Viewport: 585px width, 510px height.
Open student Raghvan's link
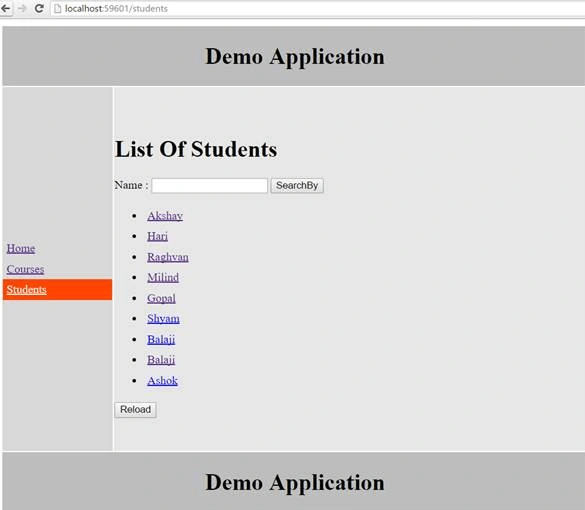tap(168, 257)
